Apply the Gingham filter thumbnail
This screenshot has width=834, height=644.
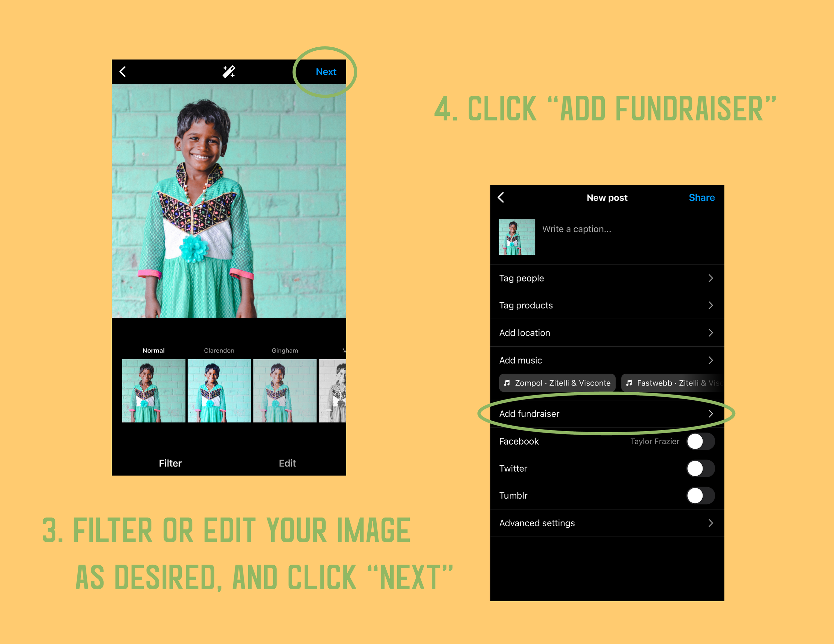tap(285, 391)
